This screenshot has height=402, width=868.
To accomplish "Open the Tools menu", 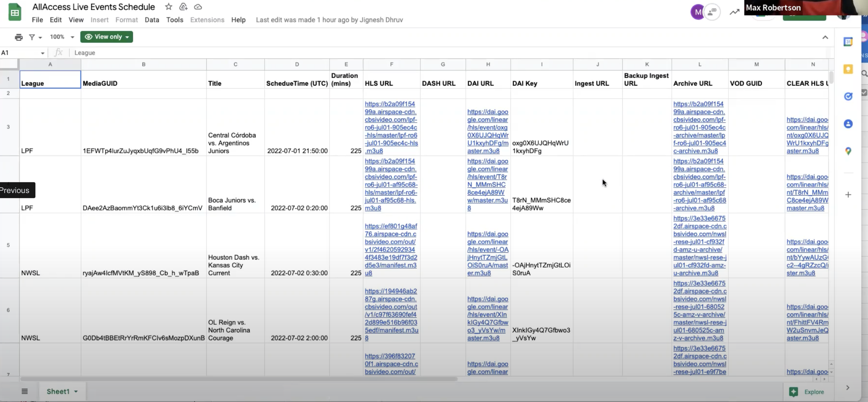I will click(x=174, y=20).
